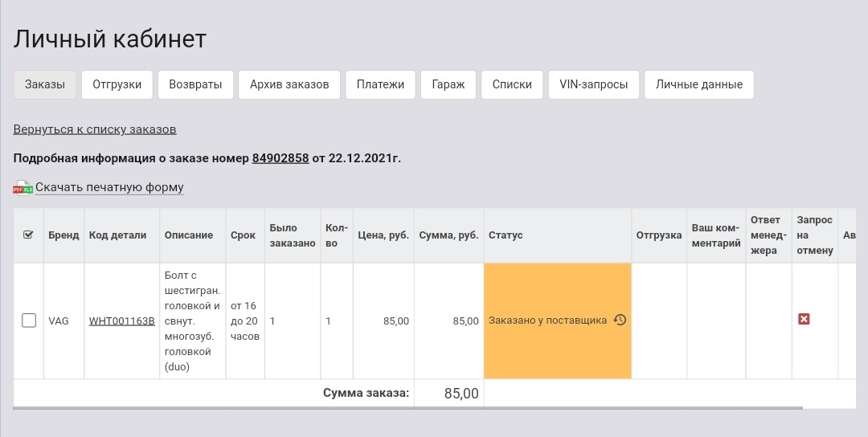Click the orange Заказано у поставщика status cell

548,320
